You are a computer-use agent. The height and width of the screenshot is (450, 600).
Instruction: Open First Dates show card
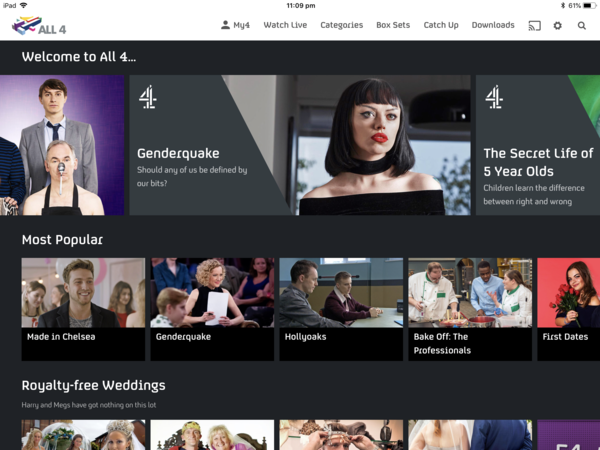point(569,309)
